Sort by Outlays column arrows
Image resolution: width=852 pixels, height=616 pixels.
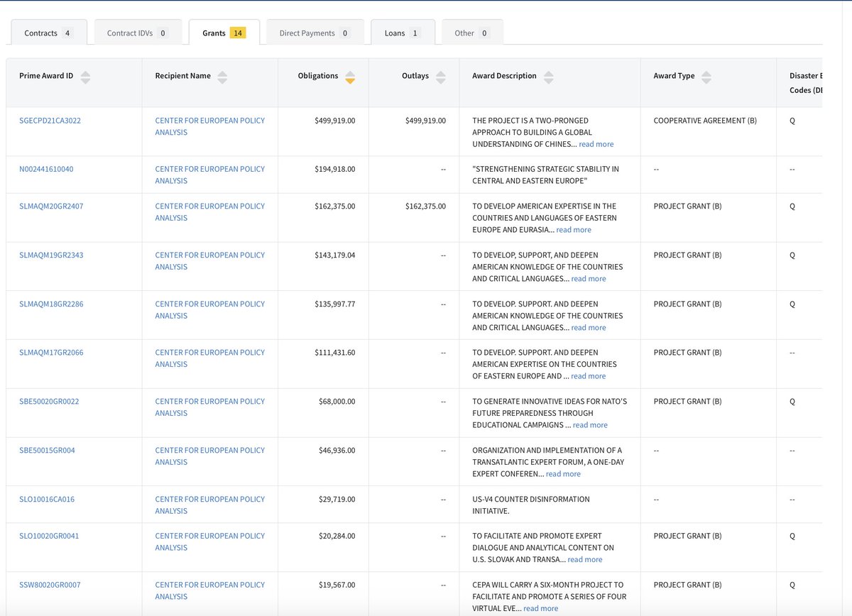[441, 77]
